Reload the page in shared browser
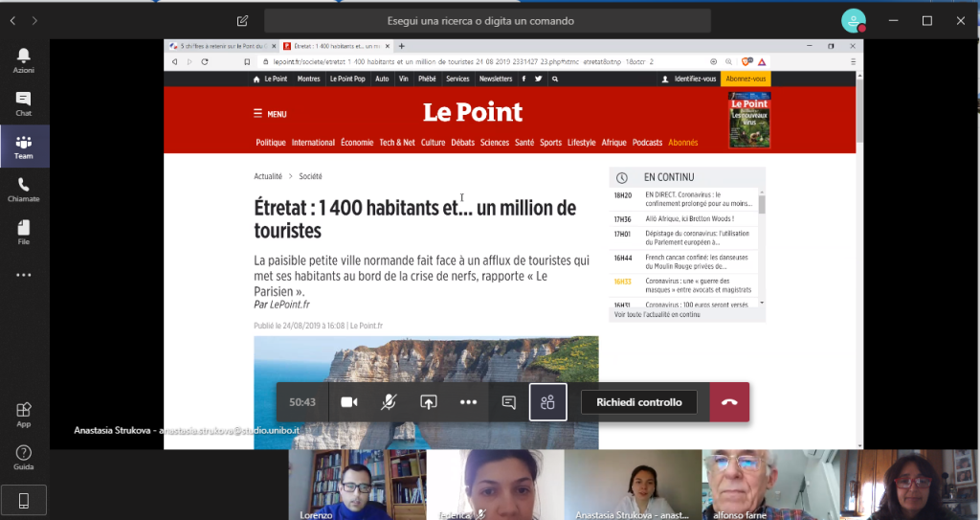The height and width of the screenshot is (520, 980). point(205,62)
